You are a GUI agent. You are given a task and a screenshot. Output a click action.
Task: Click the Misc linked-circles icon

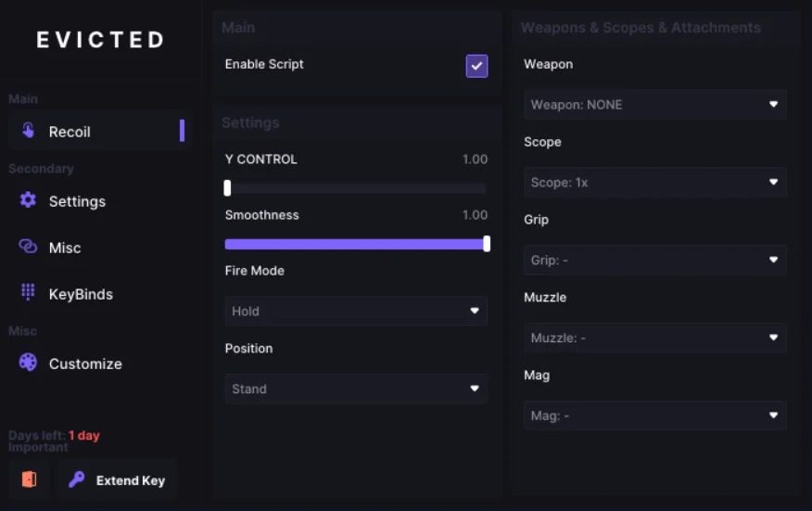tap(28, 247)
